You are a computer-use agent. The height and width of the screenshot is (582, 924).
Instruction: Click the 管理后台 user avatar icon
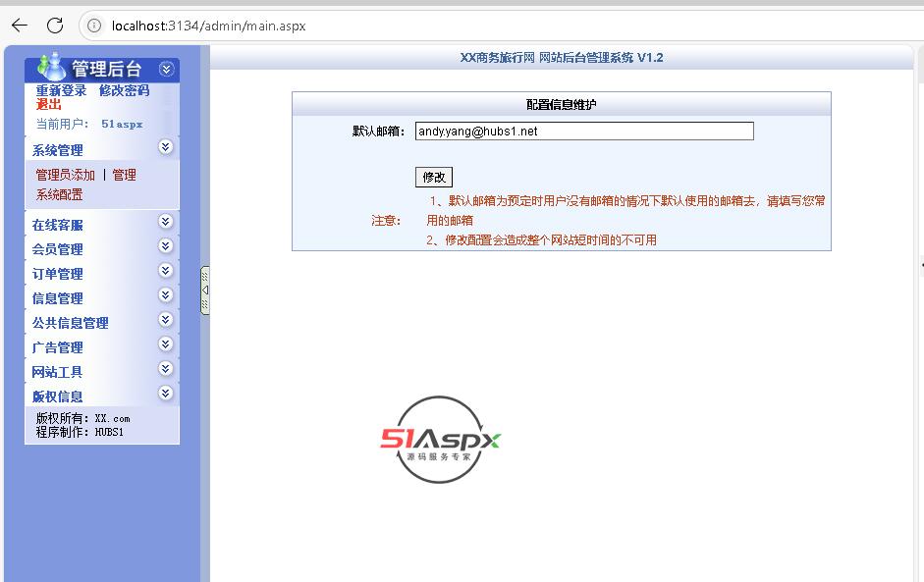click(52, 67)
